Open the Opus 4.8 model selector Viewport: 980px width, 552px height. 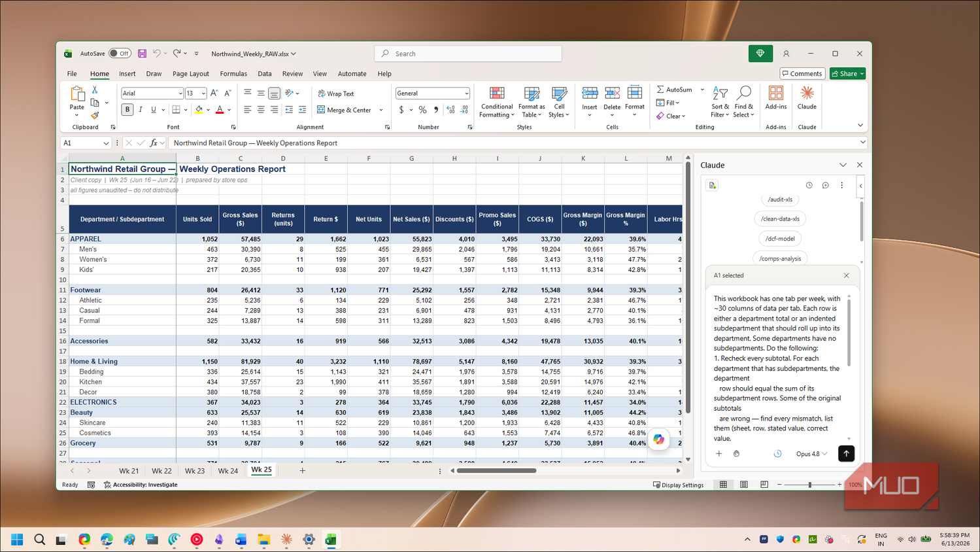(x=811, y=454)
